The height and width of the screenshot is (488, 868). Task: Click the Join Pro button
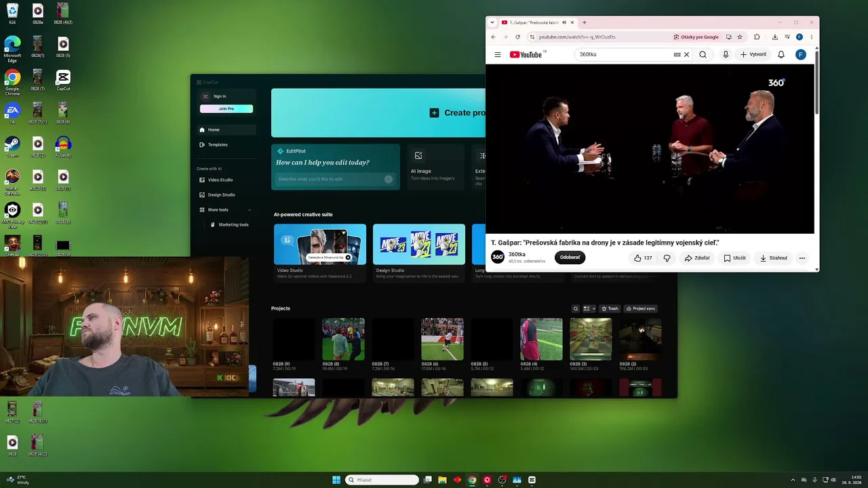click(226, 108)
